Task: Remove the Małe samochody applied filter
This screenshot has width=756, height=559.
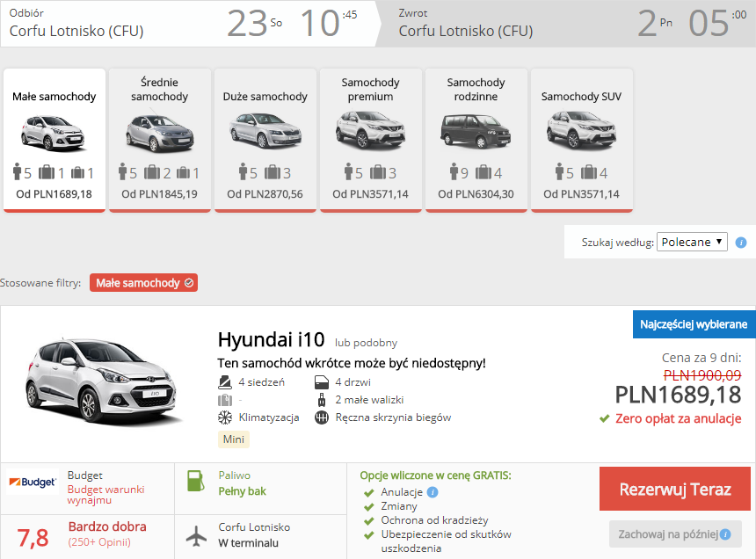Action: (x=143, y=283)
